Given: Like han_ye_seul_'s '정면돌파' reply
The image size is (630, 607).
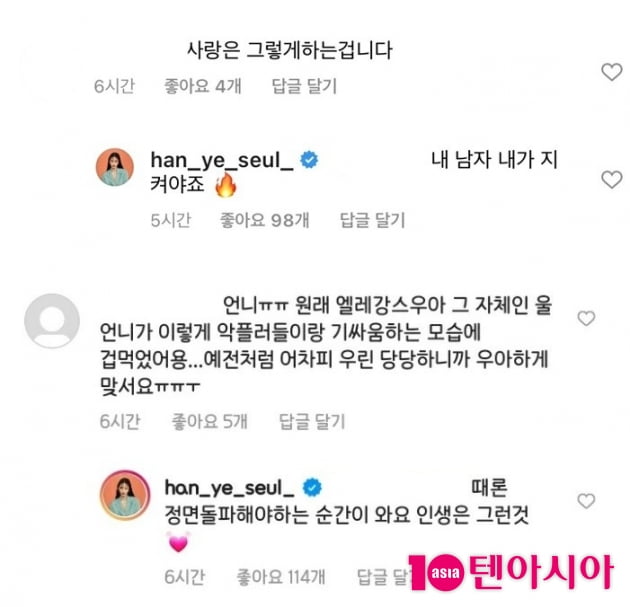Looking at the screenshot, I should pos(586,501).
